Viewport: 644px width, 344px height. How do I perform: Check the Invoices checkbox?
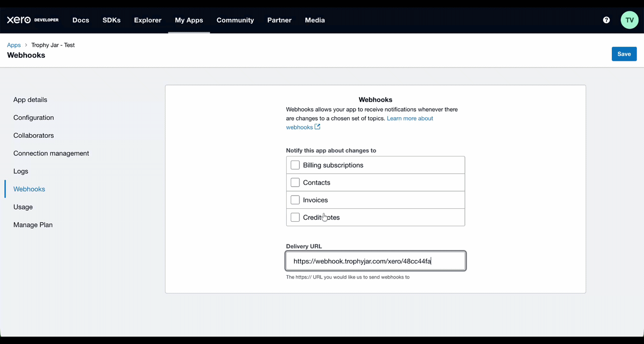coord(295,200)
